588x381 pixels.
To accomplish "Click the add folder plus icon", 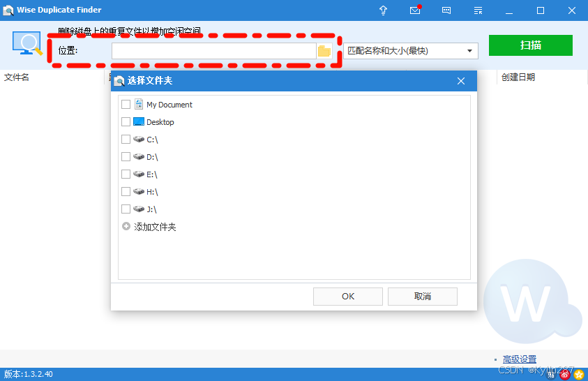I will [x=126, y=227].
